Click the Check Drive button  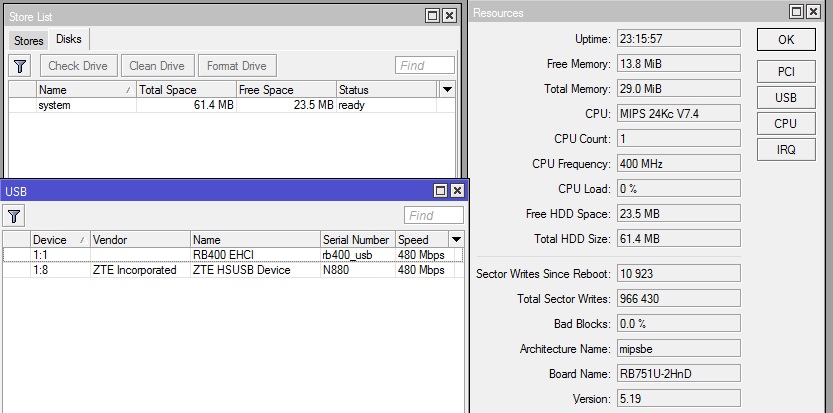click(x=78, y=66)
